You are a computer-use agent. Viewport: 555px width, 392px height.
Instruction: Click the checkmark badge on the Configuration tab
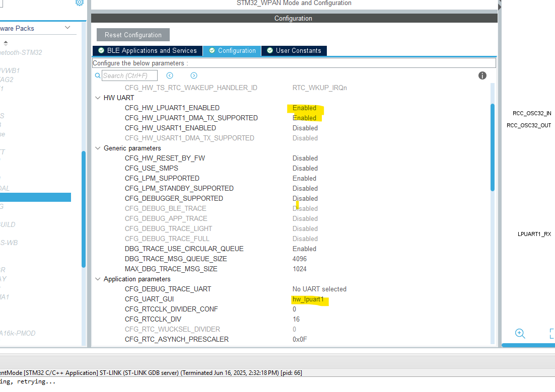(213, 50)
